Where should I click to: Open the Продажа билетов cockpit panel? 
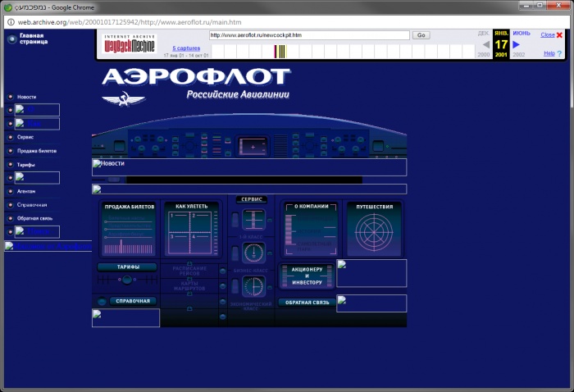(129, 235)
